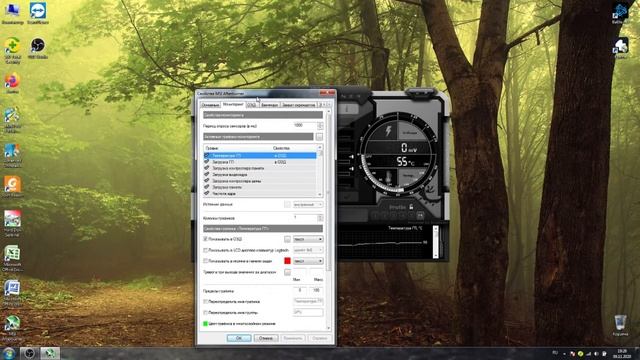Click Afterburner temperature graph scrollbar
The image size is (640, 360).
click(x=435, y=242)
